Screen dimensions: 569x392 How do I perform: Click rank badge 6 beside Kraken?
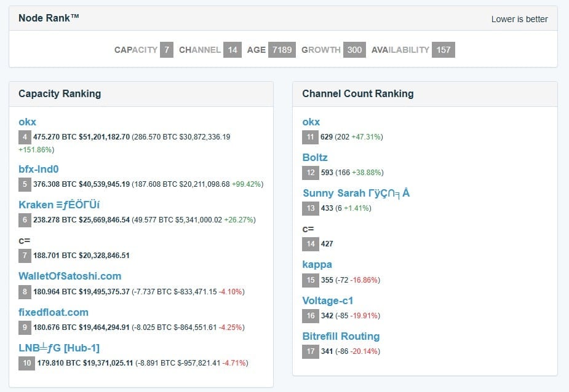25,220
